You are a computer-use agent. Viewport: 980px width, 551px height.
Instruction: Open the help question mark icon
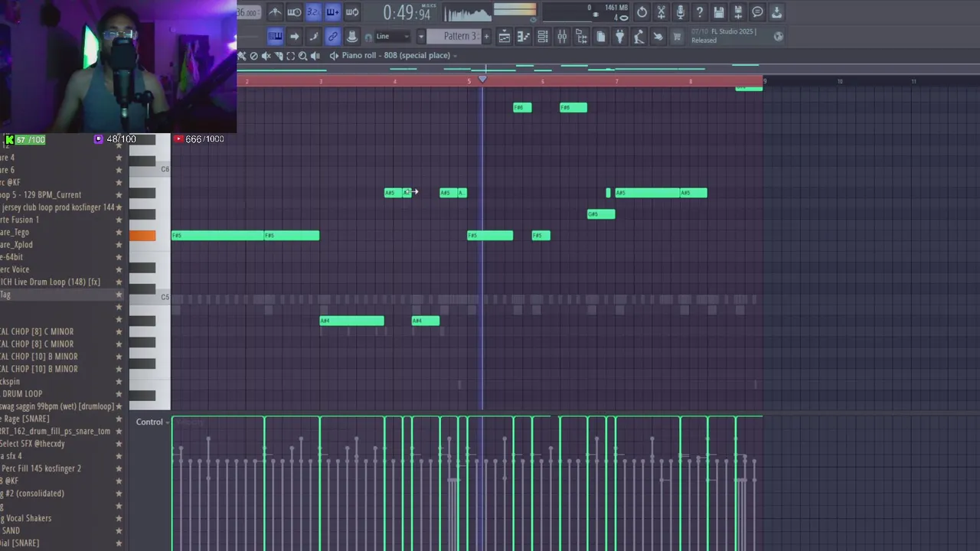699,12
